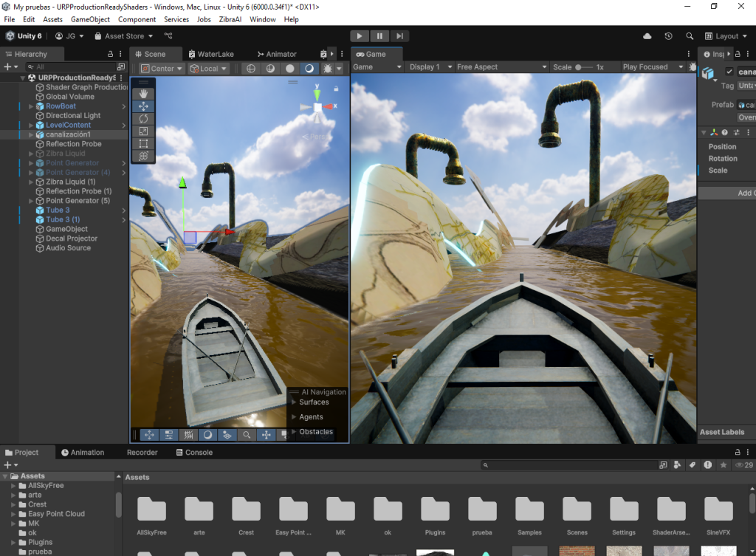756x556 pixels.
Task: Open Unity Cloud services icon
Action: (x=647, y=36)
